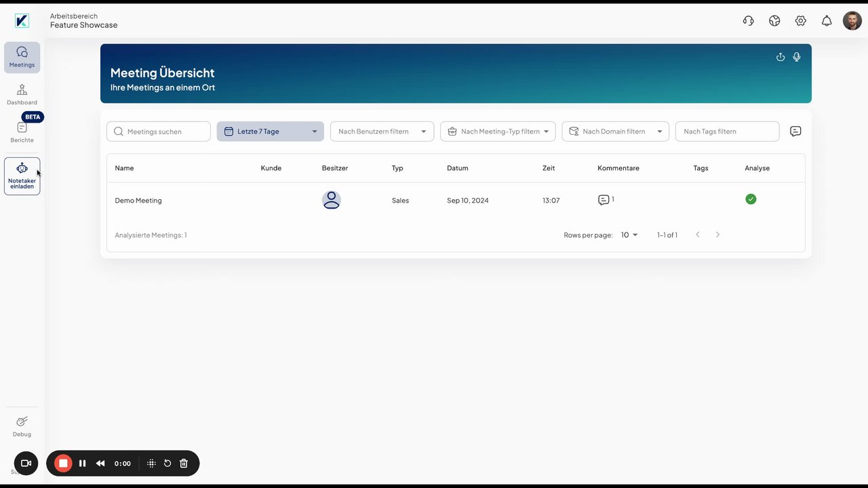Delete the recording with trash icon
Screen dimensions: 868x488
[x=184, y=464]
